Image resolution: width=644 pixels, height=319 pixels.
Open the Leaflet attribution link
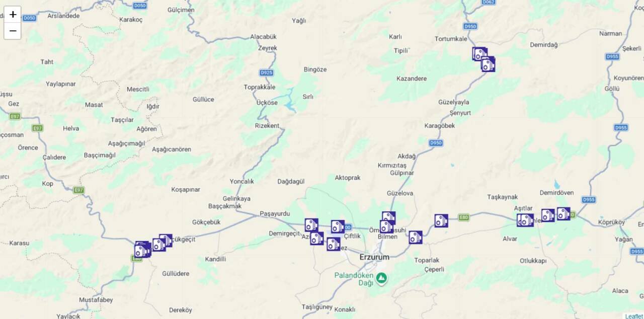coord(634,316)
